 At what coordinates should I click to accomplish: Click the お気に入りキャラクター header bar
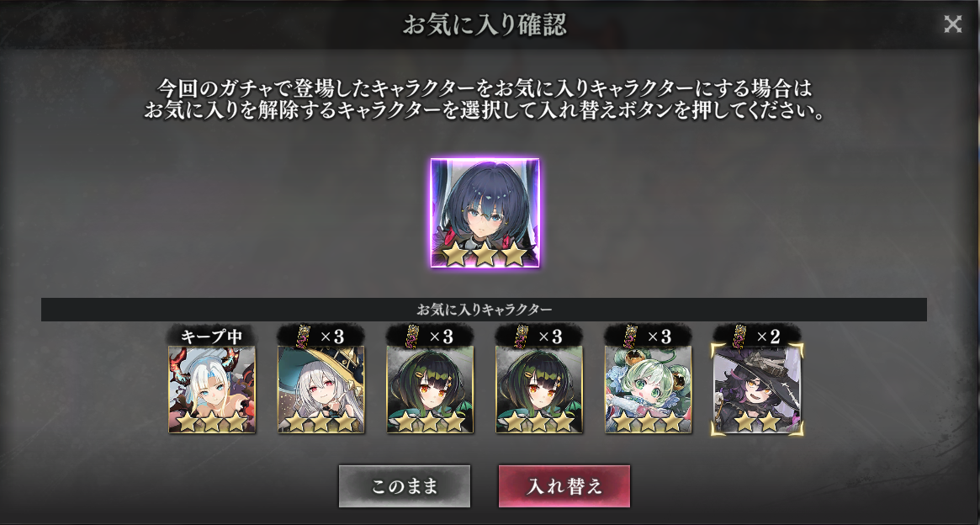[x=484, y=310]
